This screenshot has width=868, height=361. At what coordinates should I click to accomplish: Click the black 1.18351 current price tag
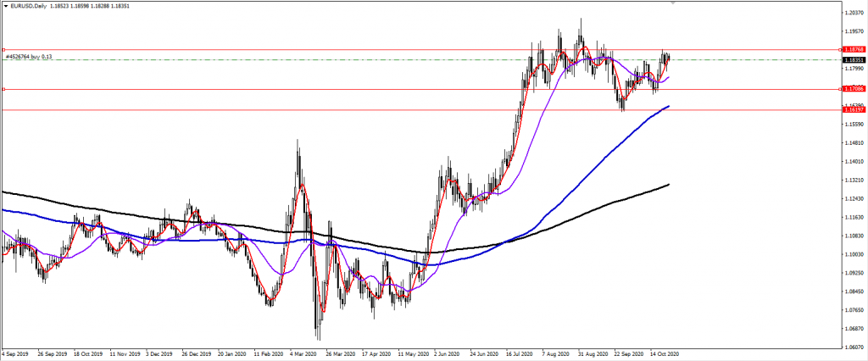(854, 60)
